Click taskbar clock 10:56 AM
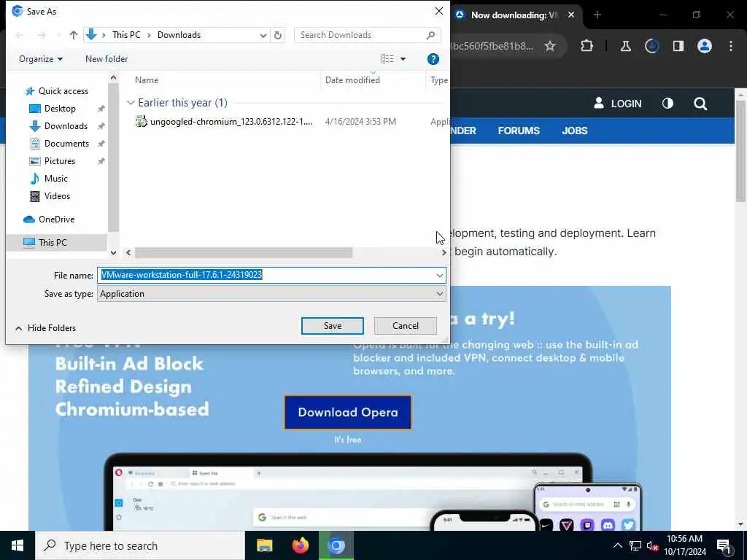Screen dimensions: 747x560 [684, 545]
